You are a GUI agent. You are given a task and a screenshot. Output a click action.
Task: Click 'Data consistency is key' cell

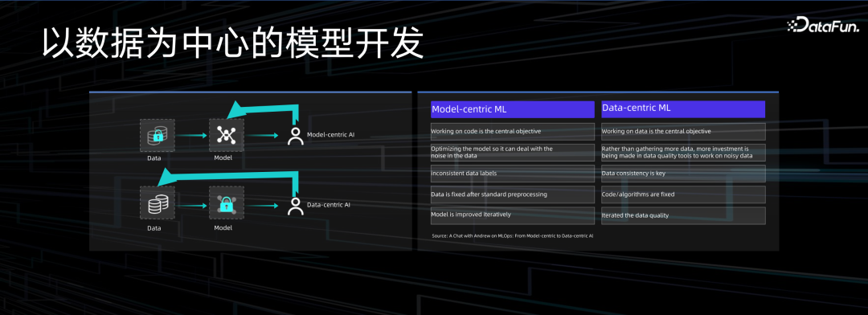tap(683, 174)
